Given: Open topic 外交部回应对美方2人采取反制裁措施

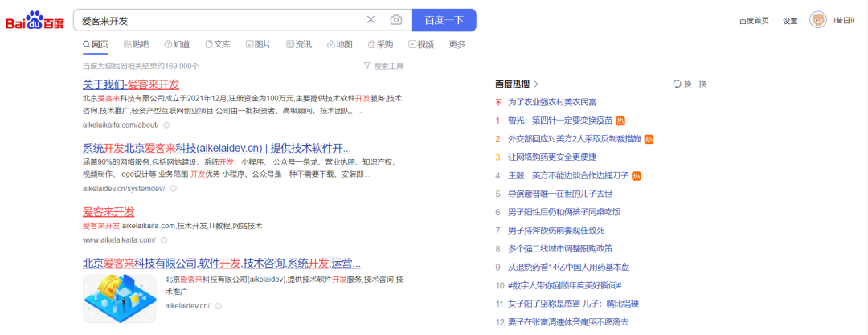Looking at the screenshot, I should click(x=575, y=139).
